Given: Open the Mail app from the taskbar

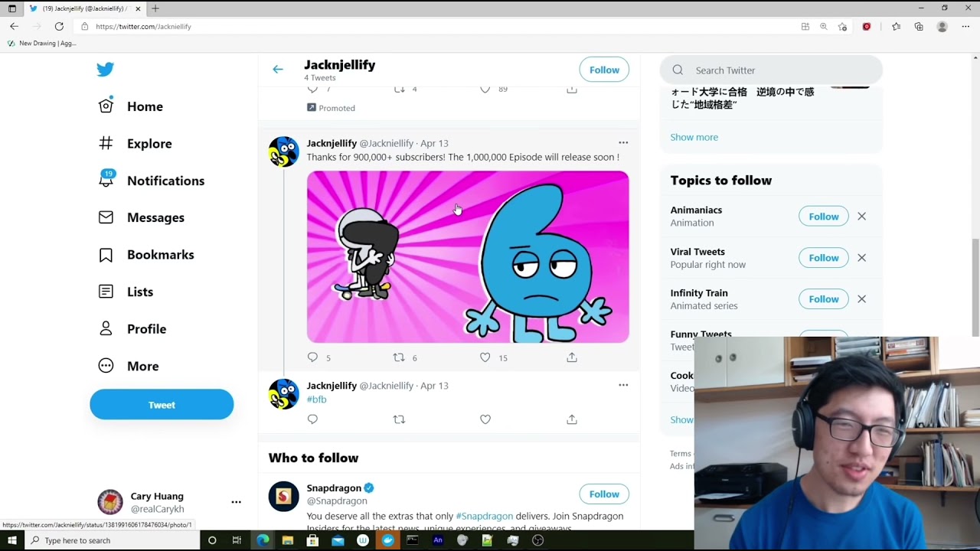Looking at the screenshot, I should [x=338, y=540].
